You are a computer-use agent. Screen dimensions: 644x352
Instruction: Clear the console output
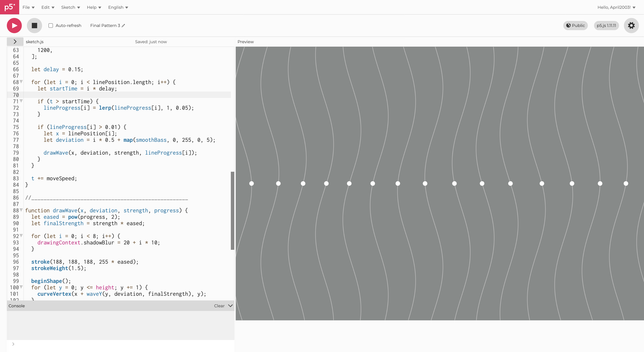[219, 306]
